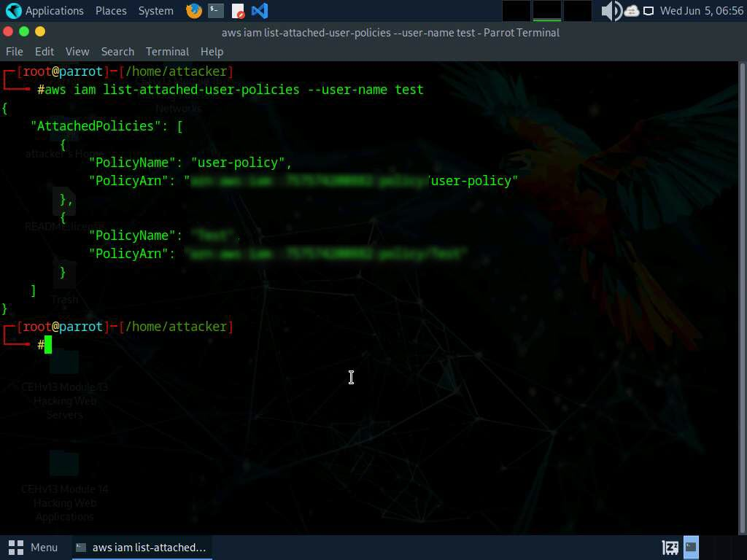Open the Search menu in terminal

[117, 52]
